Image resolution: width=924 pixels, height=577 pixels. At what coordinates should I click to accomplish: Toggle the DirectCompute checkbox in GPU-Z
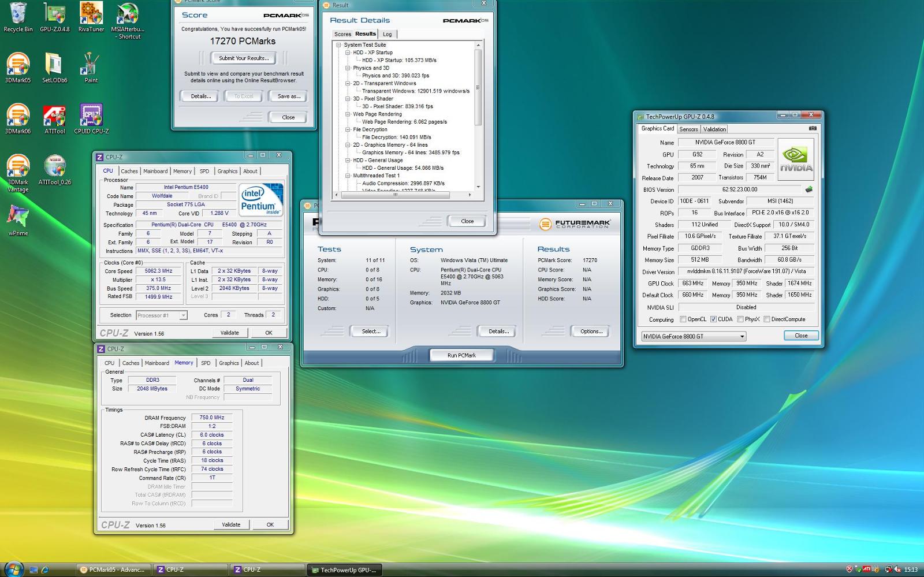(x=767, y=319)
